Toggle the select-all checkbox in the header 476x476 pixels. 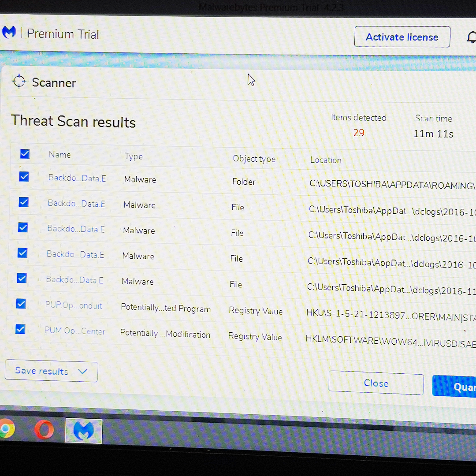tap(25, 154)
